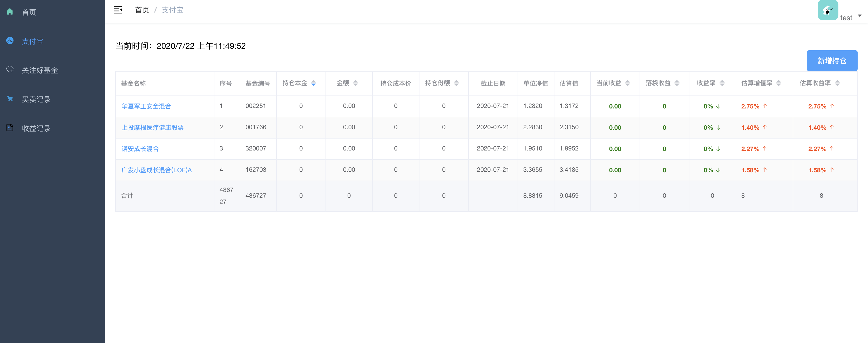
Task: Sort by 持仓份额 column arrows
Action: pyautogui.click(x=456, y=83)
